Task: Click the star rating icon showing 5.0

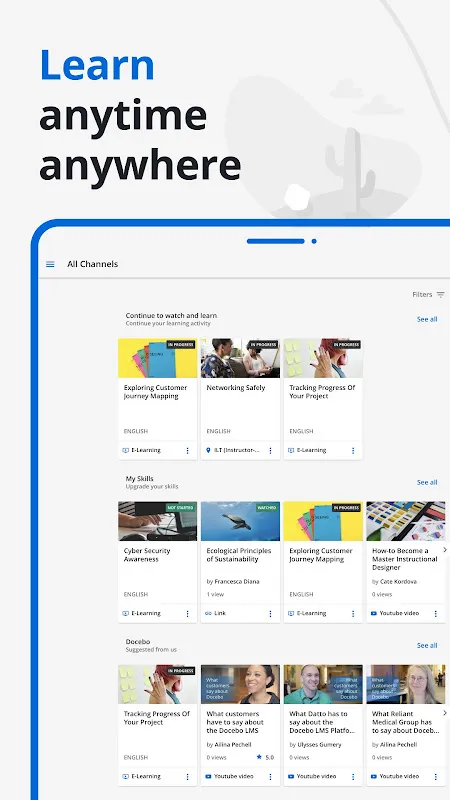Action: pos(259,757)
